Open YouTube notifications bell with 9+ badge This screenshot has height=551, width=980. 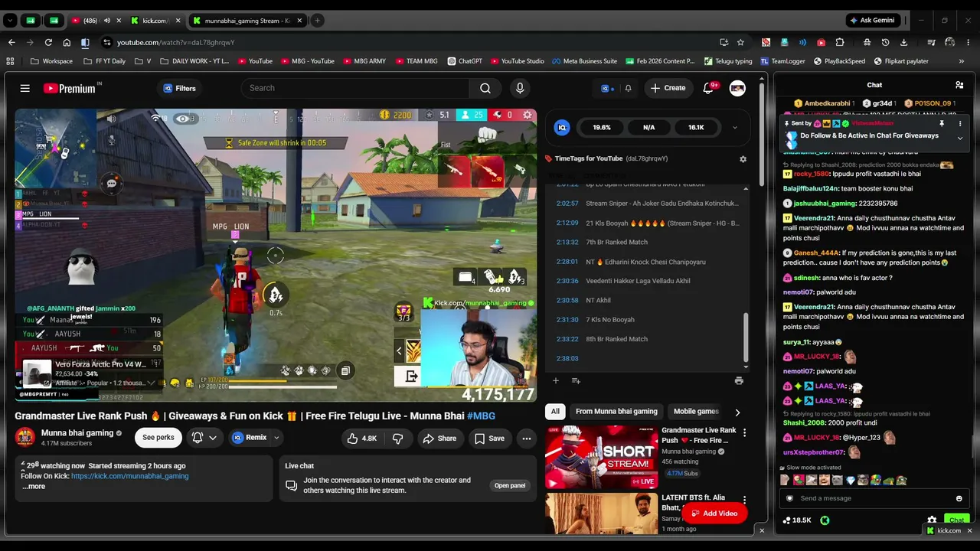click(x=708, y=88)
